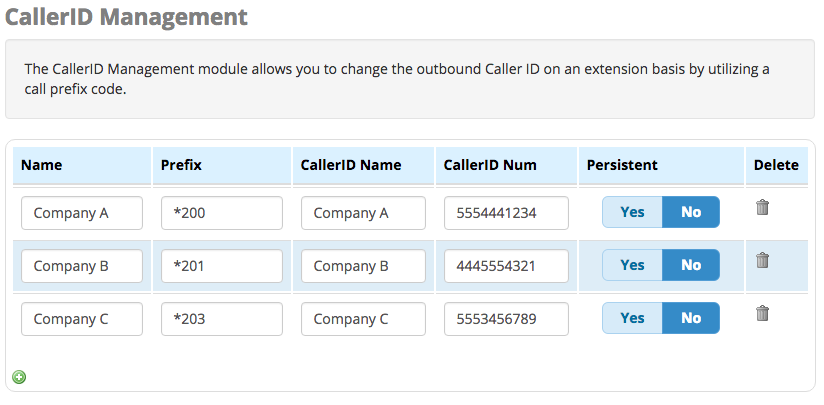Edit CallerID Name field for Company B

(363, 266)
